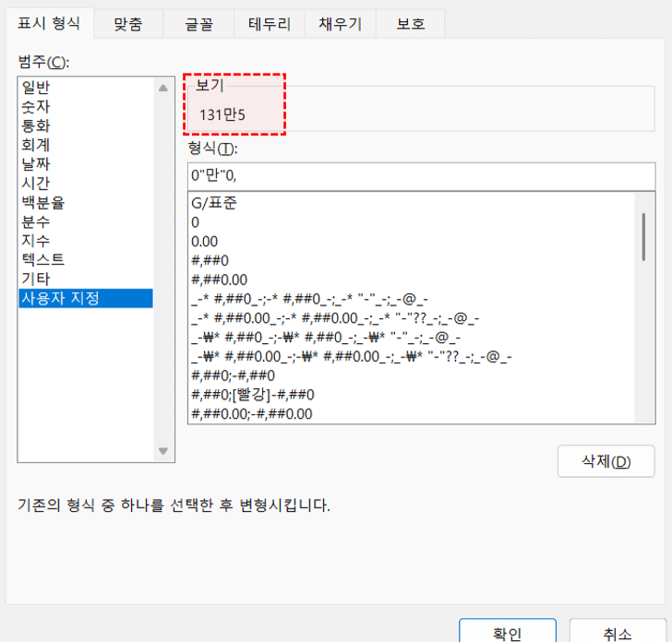Select 일반 in the category list
The height and width of the screenshot is (642, 672).
click(86, 88)
